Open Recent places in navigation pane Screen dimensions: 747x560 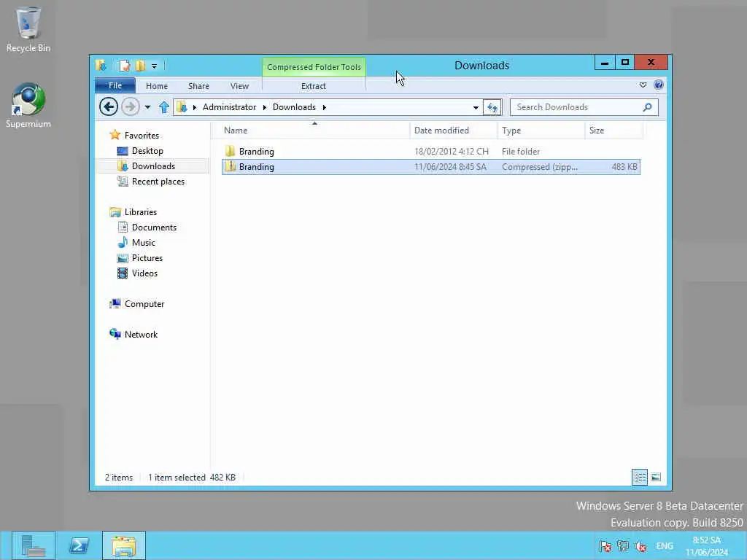(x=158, y=182)
